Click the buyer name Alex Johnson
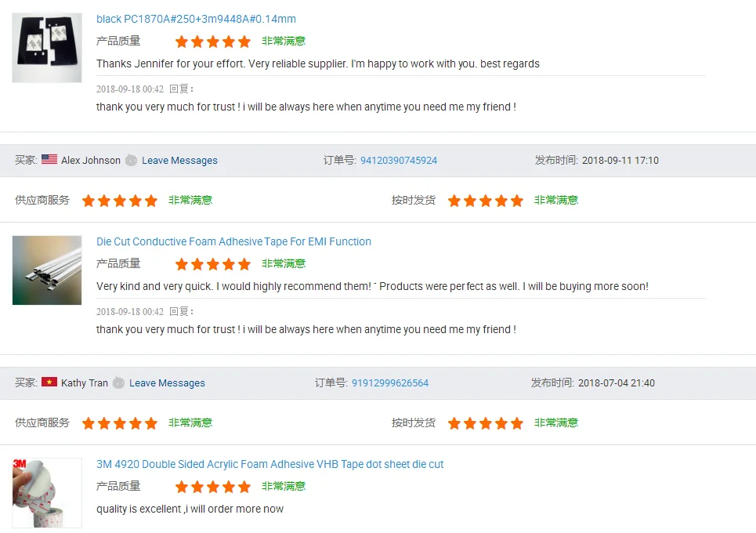This screenshot has width=756, height=533. 91,160
